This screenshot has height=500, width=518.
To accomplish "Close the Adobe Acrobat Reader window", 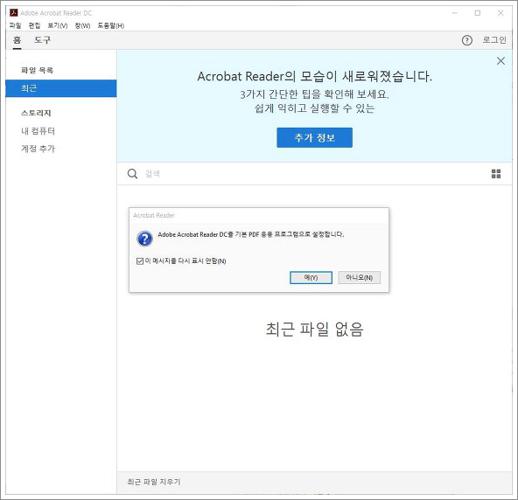I will pyautogui.click(x=500, y=13).
